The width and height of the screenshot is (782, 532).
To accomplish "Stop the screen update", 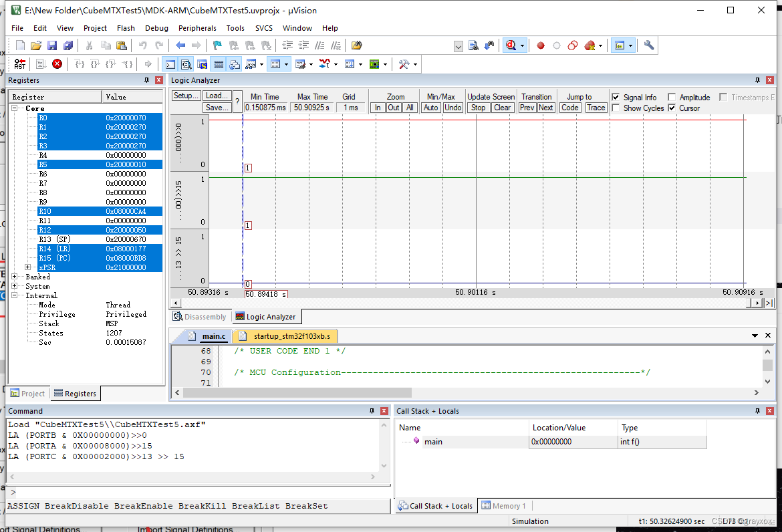I will tap(479, 107).
